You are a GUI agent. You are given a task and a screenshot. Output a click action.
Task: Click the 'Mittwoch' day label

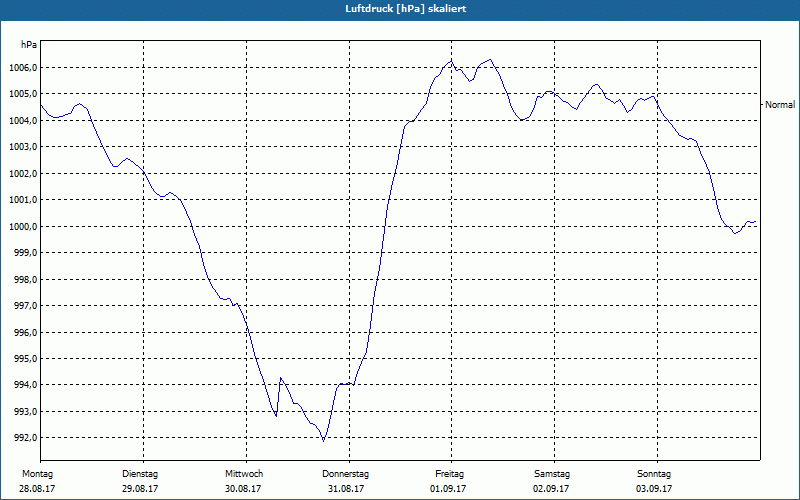(x=244, y=474)
